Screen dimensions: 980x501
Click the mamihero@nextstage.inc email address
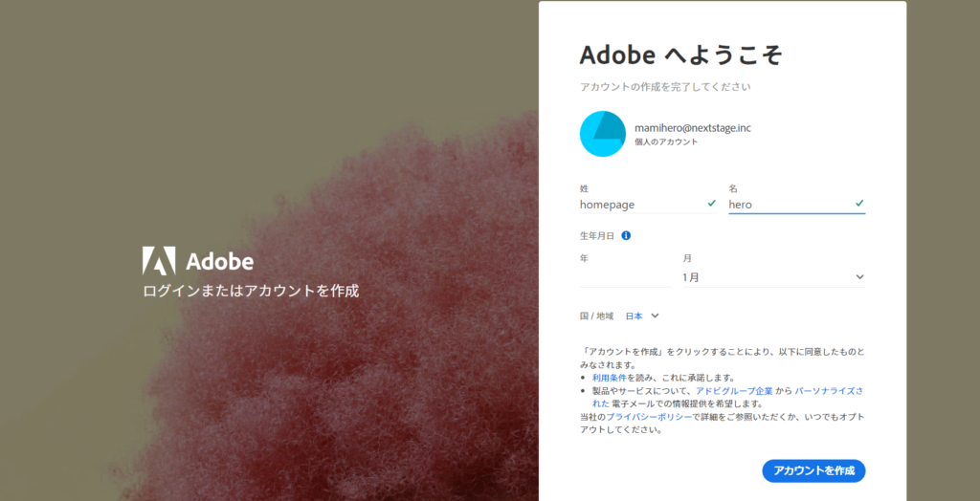pos(693,127)
